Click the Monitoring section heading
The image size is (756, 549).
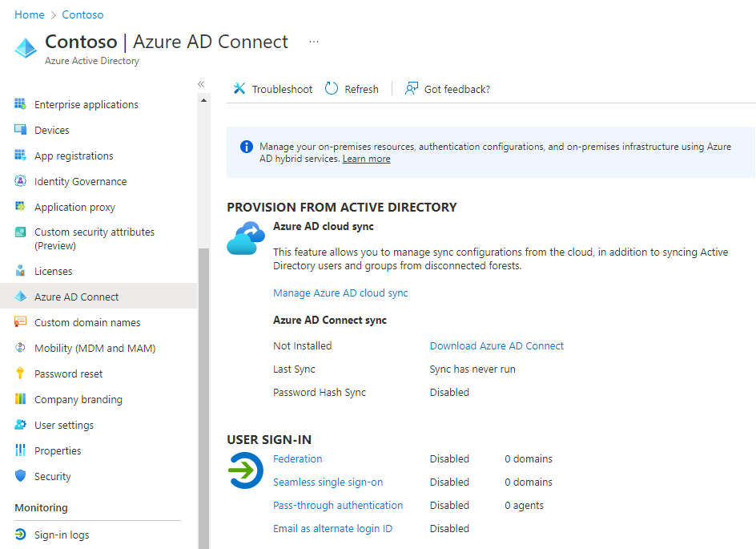41,507
